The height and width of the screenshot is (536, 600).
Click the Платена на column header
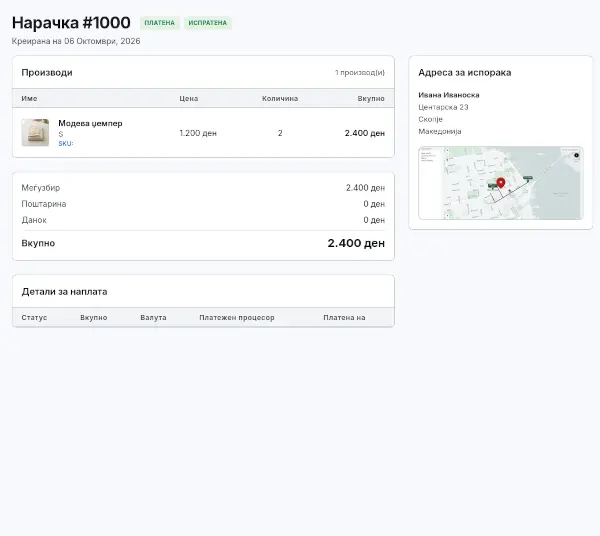point(344,317)
